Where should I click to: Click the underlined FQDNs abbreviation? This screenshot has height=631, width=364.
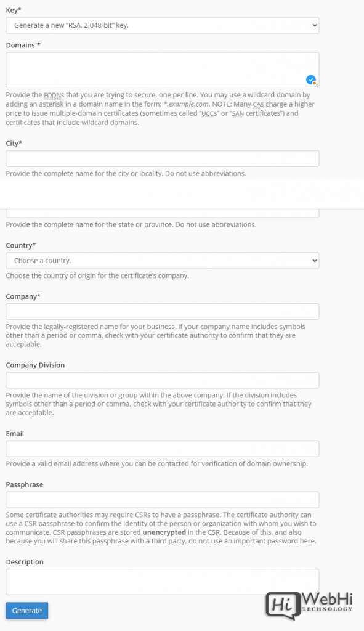point(54,95)
